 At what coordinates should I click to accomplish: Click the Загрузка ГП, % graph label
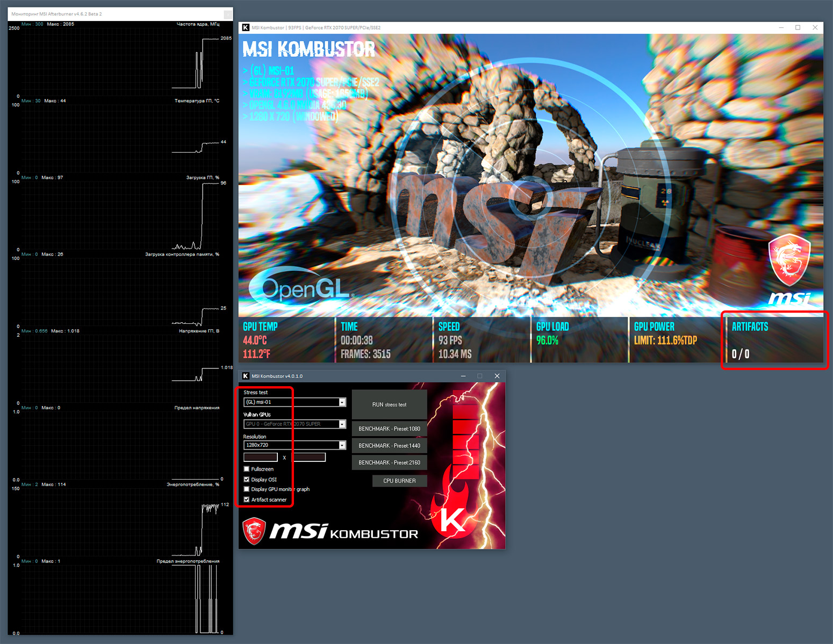203,178
